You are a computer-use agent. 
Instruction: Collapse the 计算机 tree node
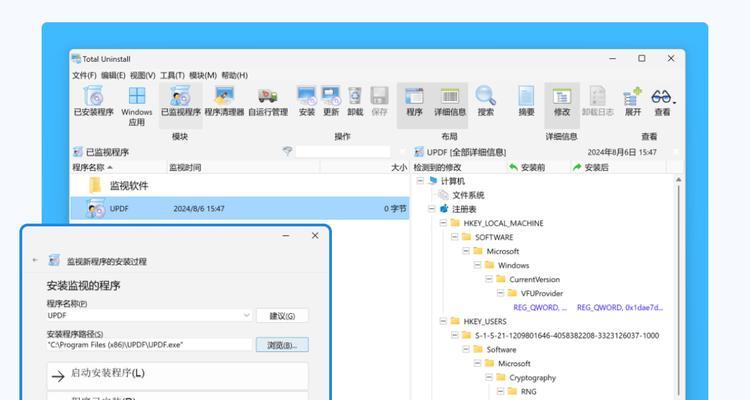point(420,180)
